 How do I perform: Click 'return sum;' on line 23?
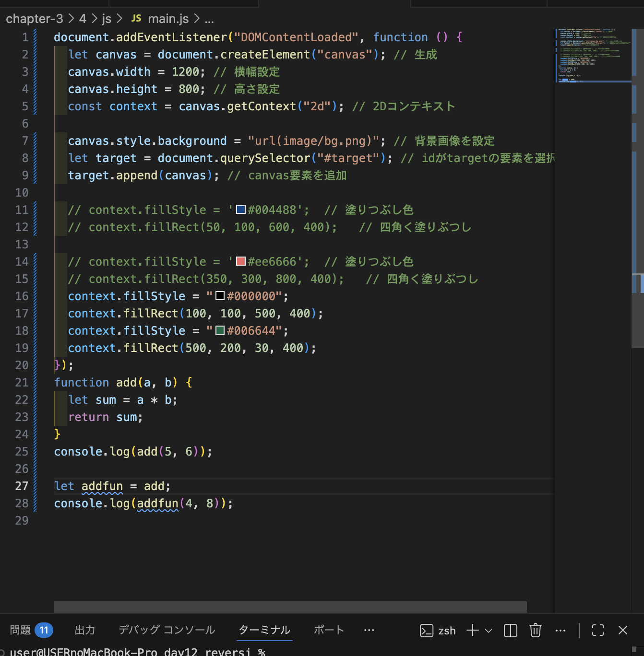pyautogui.click(x=106, y=417)
